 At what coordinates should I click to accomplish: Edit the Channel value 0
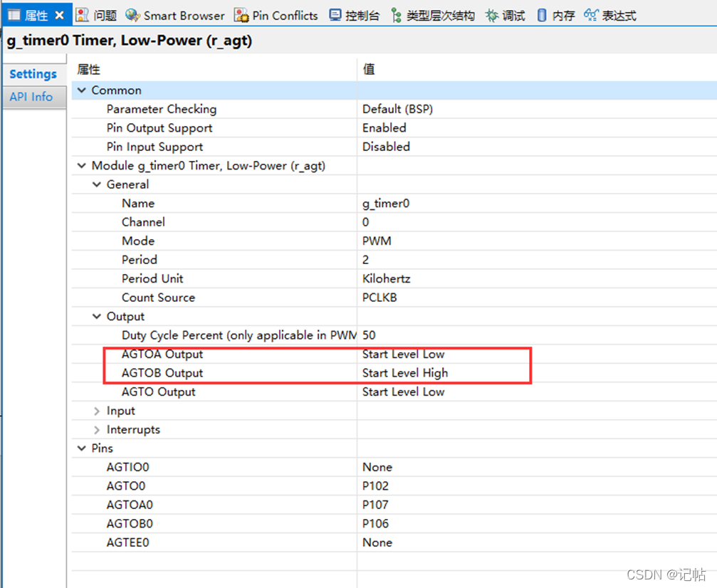[x=365, y=222]
